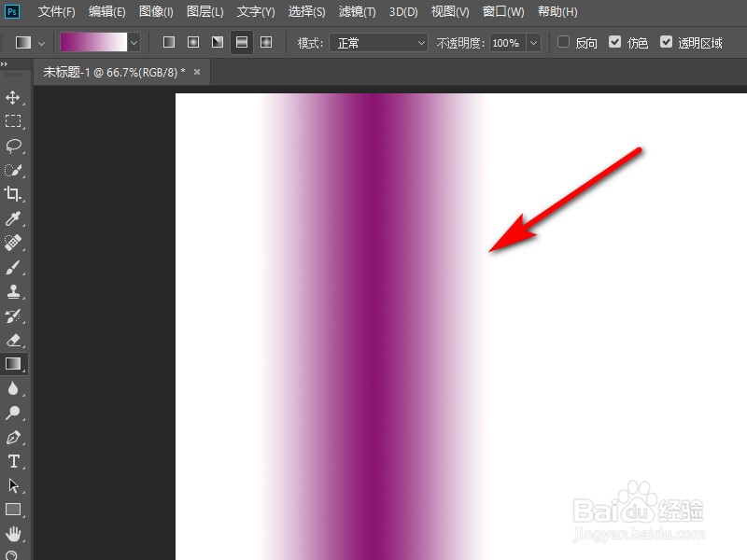Open the 不透明度 opacity slider dropdown arrow
Screen dimensions: 747x560
(x=533, y=43)
